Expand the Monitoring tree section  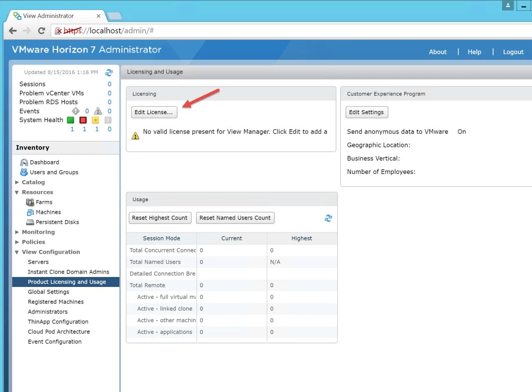pyautogui.click(x=17, y=232)
